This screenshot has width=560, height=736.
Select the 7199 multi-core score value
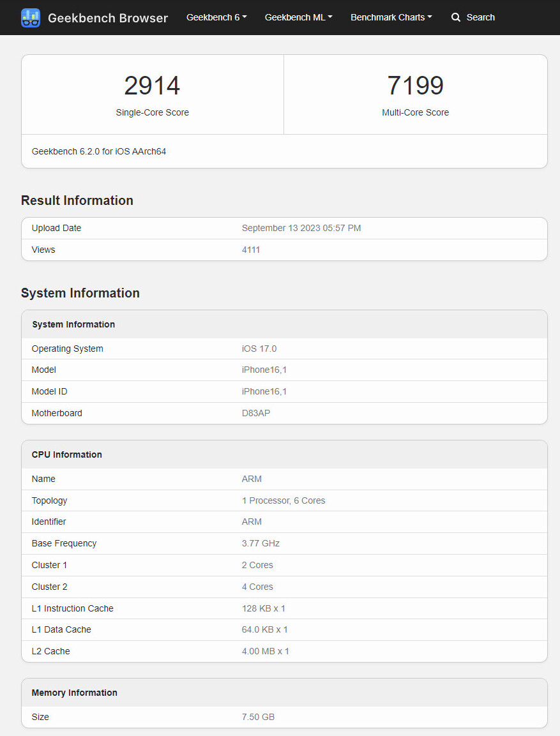pyautogui.click(x=415, y=86)
